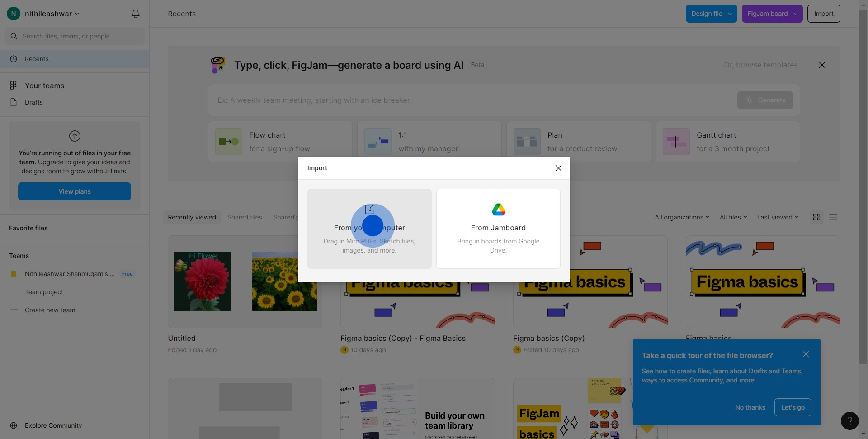Close the quick tour popup
This screenshot has width=868, height=439.
[x=806, y=354]
